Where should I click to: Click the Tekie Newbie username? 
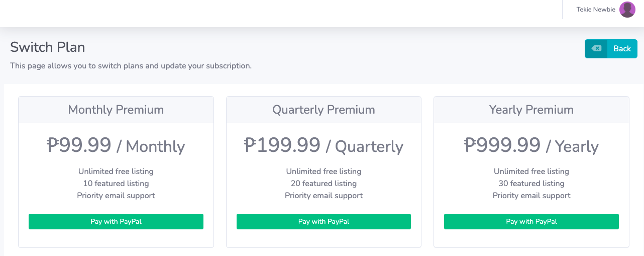point(596,10)
